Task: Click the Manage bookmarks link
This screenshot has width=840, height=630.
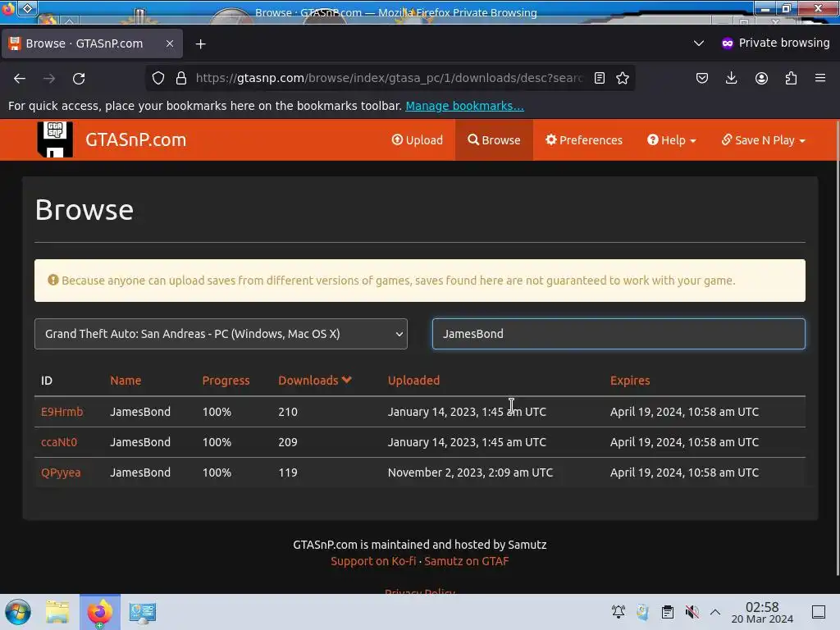Action: [x=464, y=106]
